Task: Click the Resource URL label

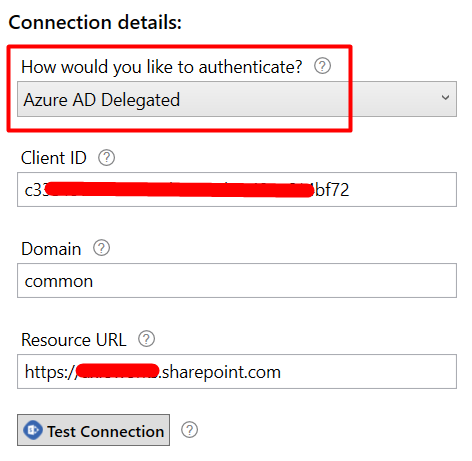Action: (74, 340)
